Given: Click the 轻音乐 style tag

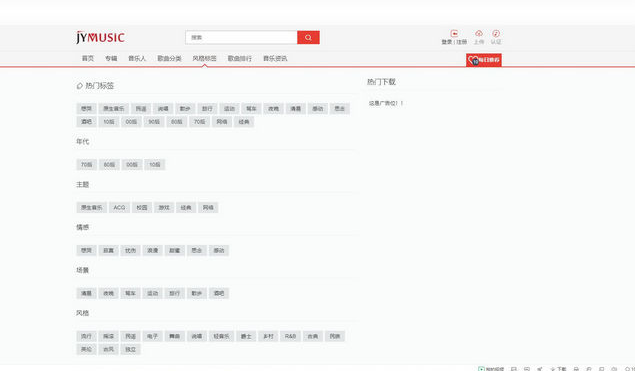Looking at the screenshot, I should click(x=222, y=336).
